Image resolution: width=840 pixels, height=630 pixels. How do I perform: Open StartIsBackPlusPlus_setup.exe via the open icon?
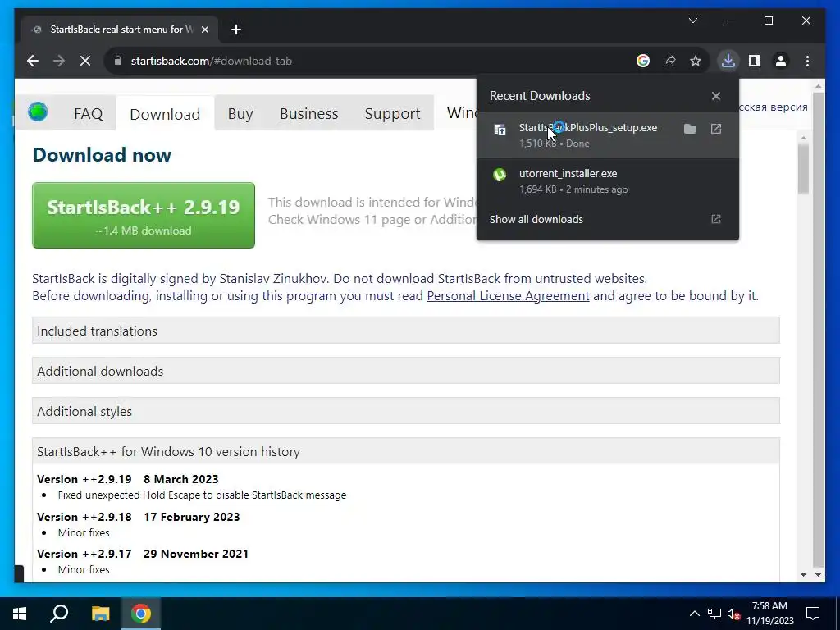click(716, 129)
